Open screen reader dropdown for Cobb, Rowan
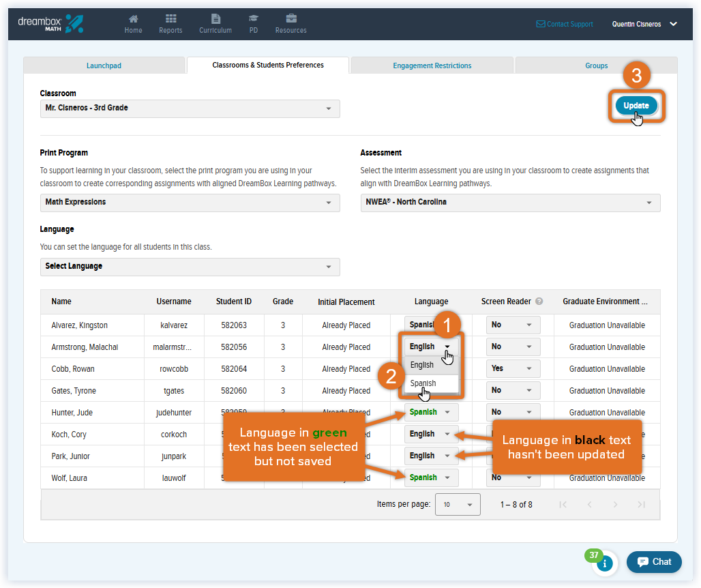 tap(513, 368)
